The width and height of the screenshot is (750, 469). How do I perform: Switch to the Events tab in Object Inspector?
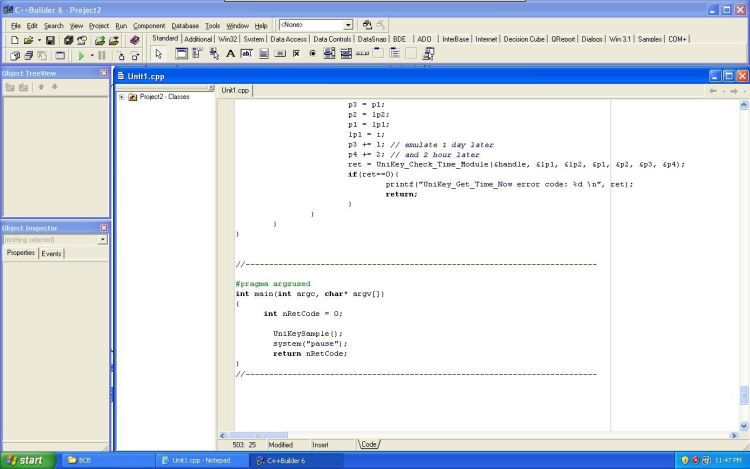[51, 254]
